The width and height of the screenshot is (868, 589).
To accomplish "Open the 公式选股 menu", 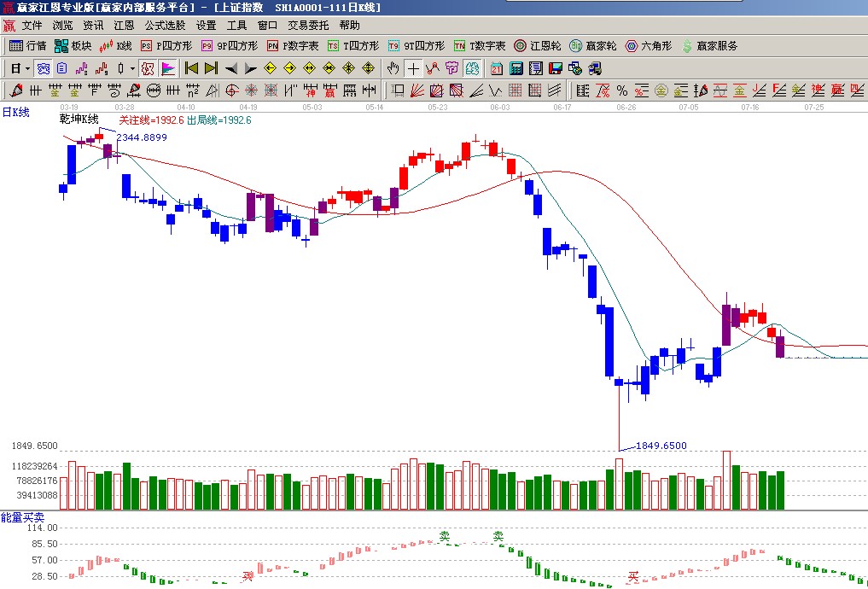I will (166, 26).
